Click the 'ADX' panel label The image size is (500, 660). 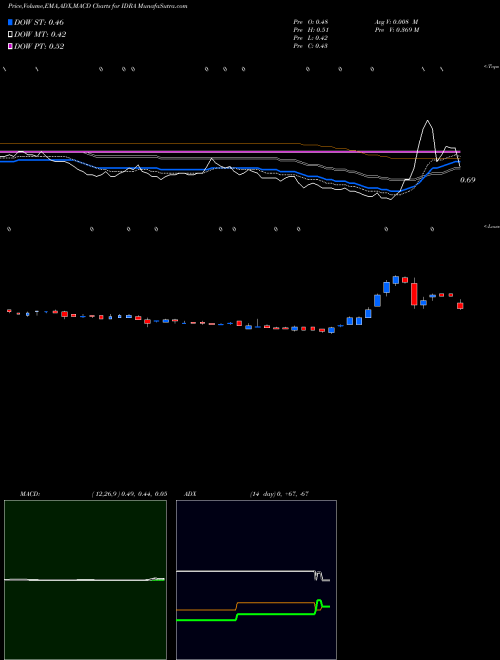click(191, 494)
